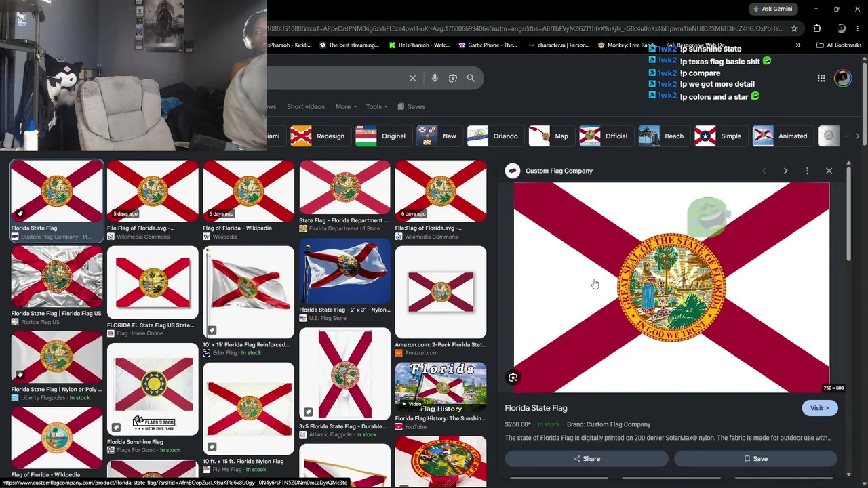Open the Saves collection
The height and width of the screenshot is (488, 868).
click(411, 106)
